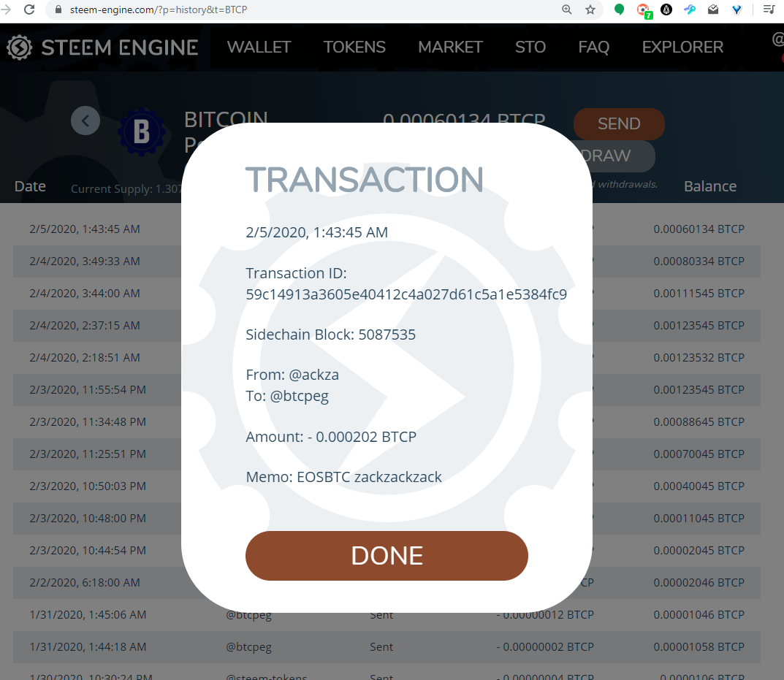Open the STO menu item
The image size is (784, 680).
click(530, 47)
